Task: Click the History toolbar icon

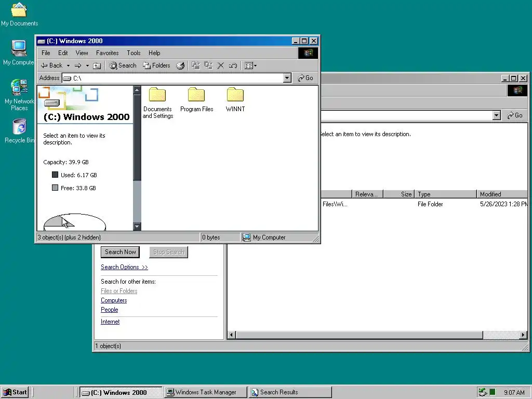Action: 180,65
